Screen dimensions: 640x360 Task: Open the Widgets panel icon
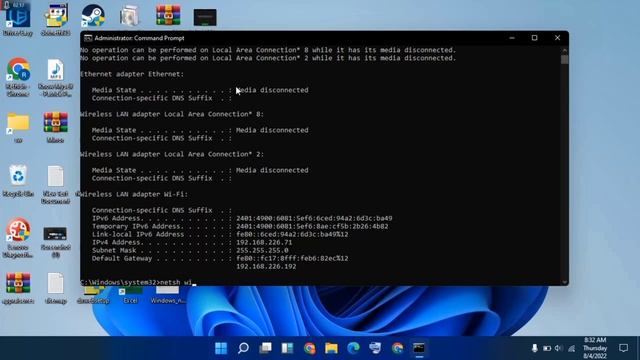[x=287, y=348]
